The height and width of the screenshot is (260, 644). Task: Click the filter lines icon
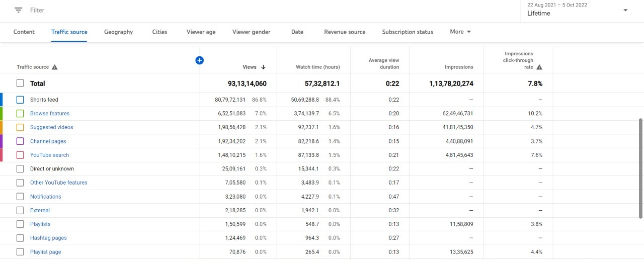19,10
